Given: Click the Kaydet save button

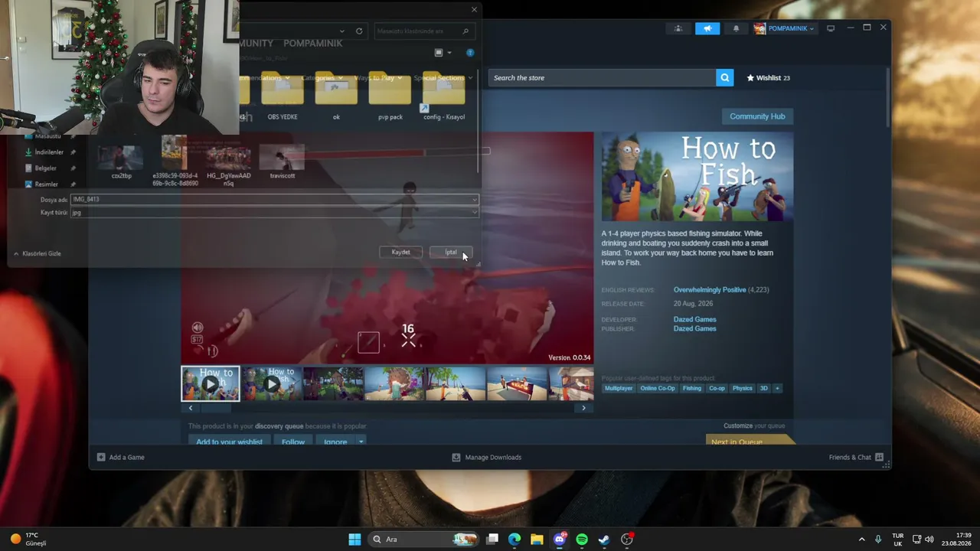Looking at the screenshot, I should click(400, 252).
